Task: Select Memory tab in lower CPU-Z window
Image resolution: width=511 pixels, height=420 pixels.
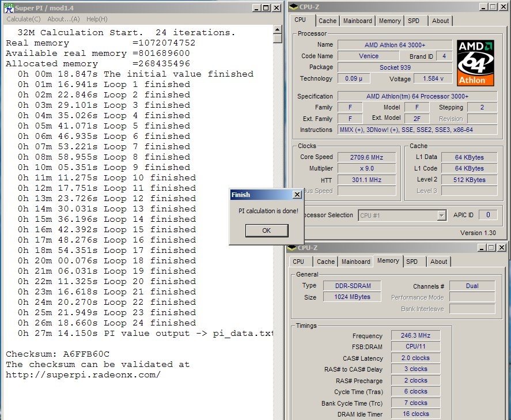Action: pos(388,260)
